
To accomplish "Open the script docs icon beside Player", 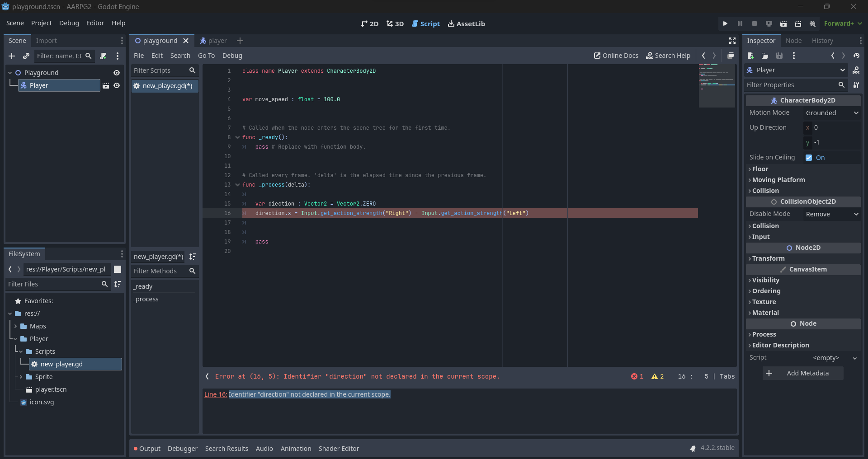I will 856,70.
